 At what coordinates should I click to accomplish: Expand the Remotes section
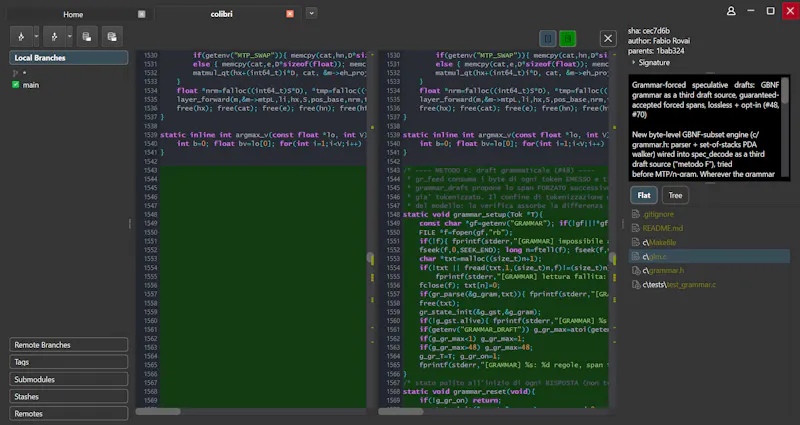[68, 413]
